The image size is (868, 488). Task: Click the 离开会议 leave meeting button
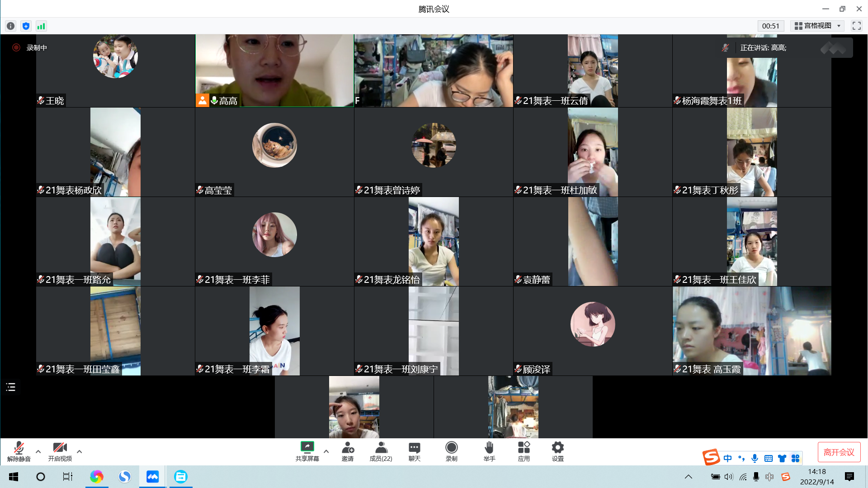click(x=839, y=452)
